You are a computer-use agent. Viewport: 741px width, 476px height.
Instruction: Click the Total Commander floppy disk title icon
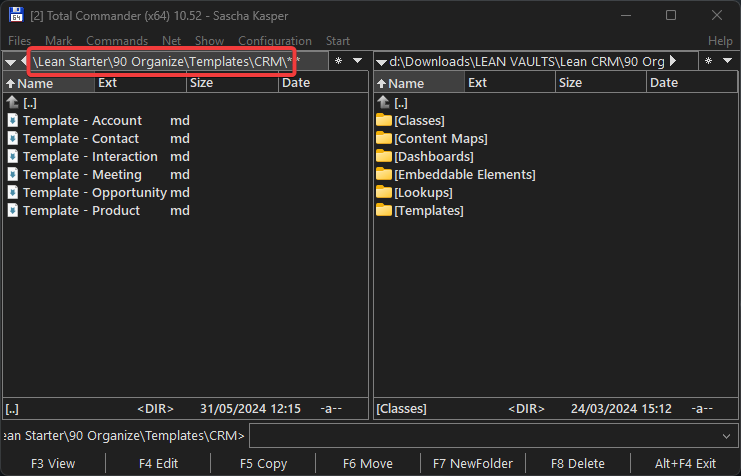[16, 15]
